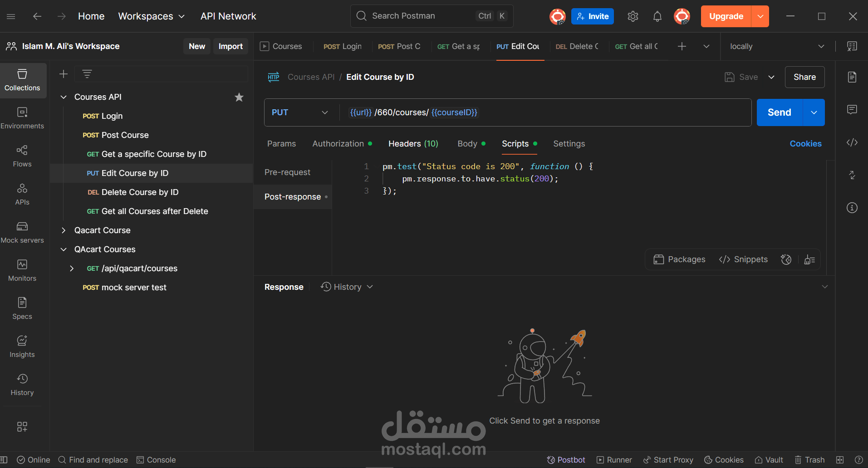Open the comments icon in right sidebar
The width and height of the screenshot is (868, 468).
coord(852,110)
